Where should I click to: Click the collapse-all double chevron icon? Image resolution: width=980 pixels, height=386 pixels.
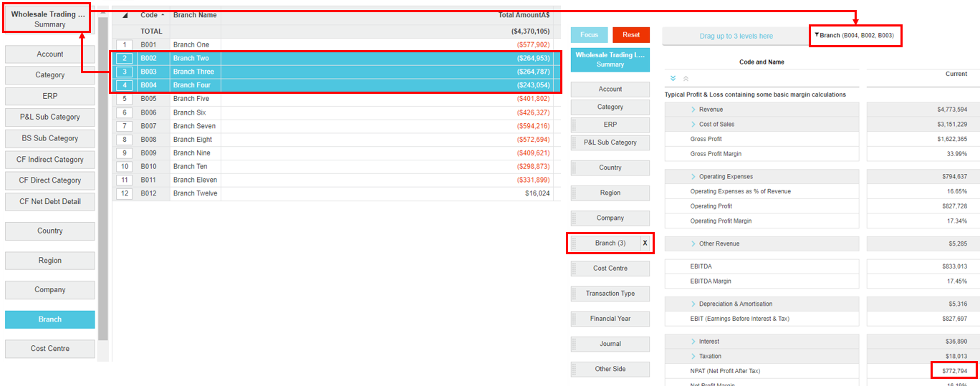pyautogui.click(x=686, y=78)
